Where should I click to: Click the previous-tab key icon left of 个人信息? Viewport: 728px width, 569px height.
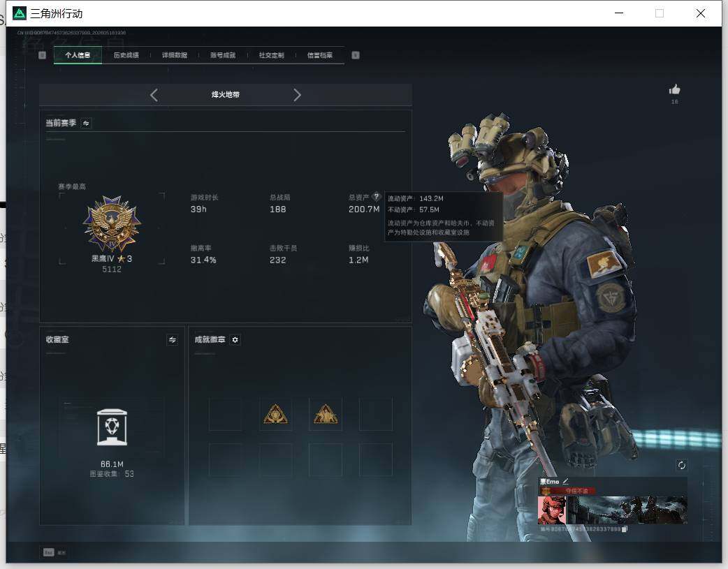pos(42,55)
